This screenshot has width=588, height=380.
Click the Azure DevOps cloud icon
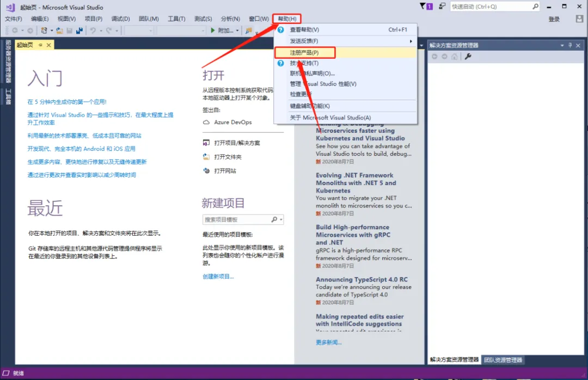(x=206, y=122)
